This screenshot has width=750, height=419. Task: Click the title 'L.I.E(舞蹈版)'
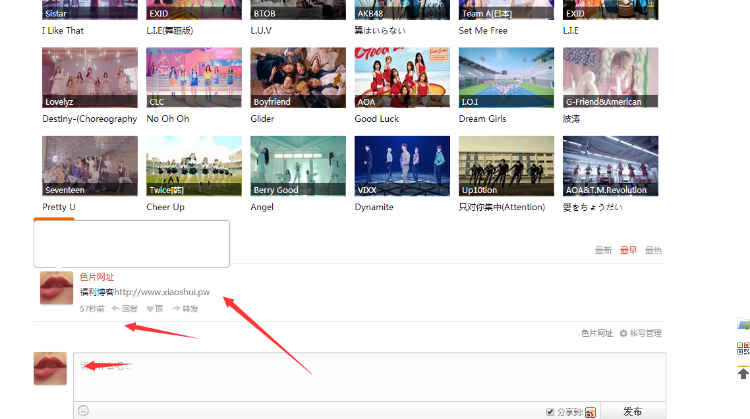tap(170, 31)
